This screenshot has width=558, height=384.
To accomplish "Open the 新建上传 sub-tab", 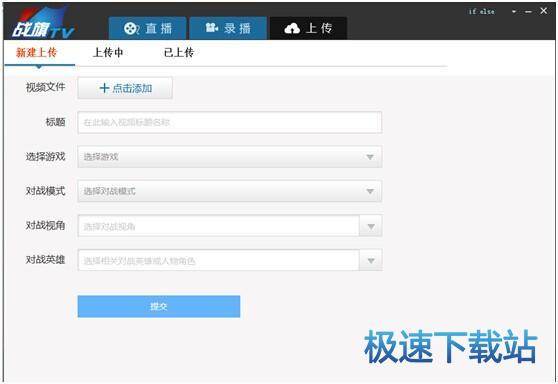I will pos(37,53).
